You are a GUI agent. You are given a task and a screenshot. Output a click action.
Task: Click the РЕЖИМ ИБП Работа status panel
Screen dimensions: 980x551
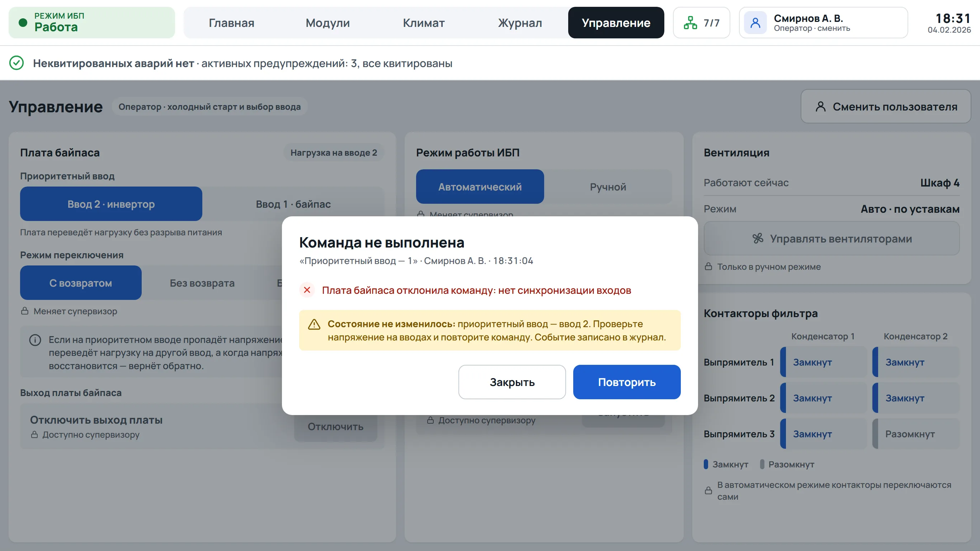pyautogui.click(x=92, y=23)
